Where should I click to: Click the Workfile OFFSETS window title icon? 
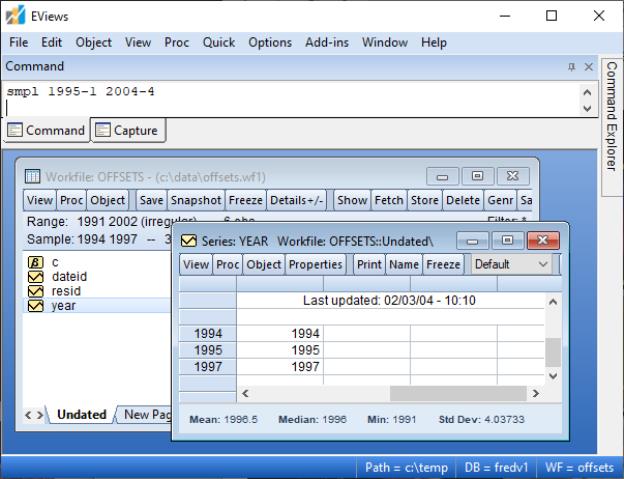31,177
